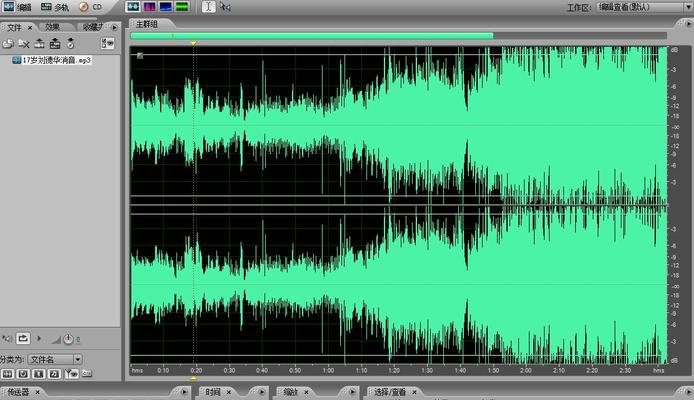Switch to the partially hidden favorites tab

(93, 27)
